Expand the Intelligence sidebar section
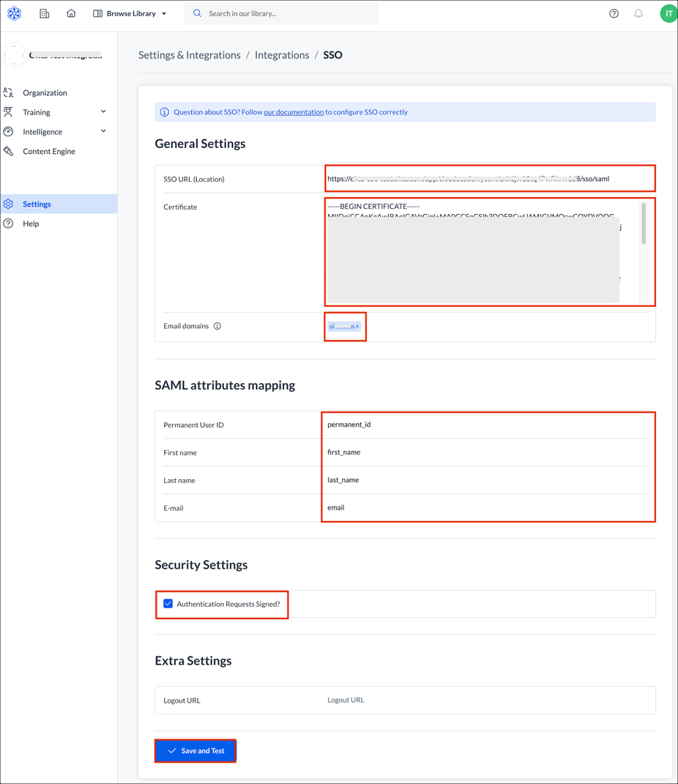 point(103,132)
